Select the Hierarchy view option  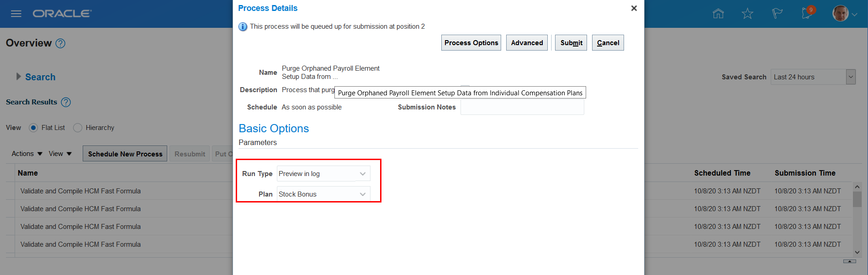click(78, 128)
